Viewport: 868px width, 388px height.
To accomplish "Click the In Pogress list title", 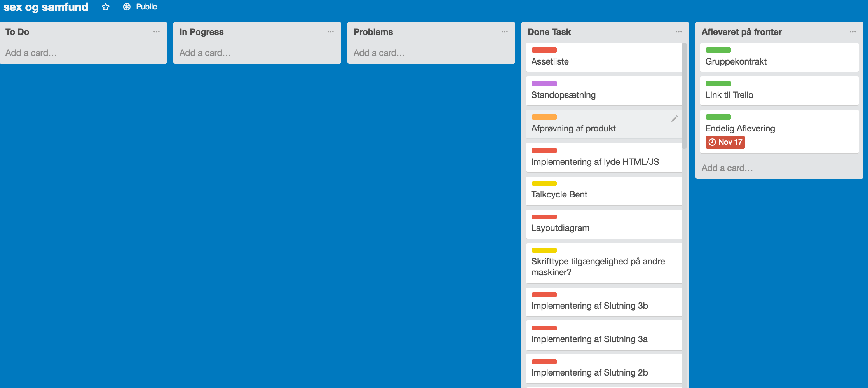I will pos(202,32).
